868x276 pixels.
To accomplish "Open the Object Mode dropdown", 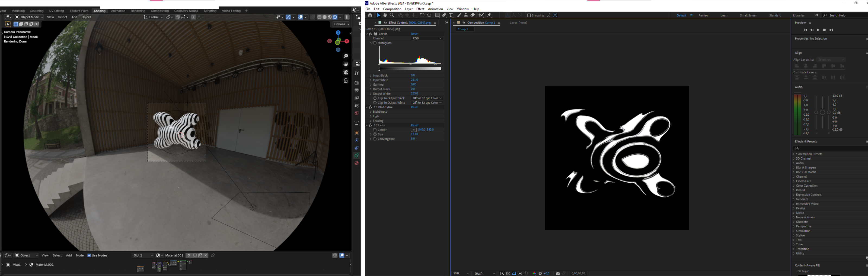I will pos(29,17).
